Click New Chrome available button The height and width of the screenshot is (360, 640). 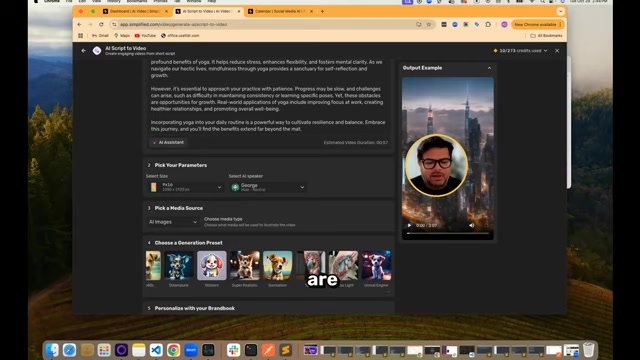click(537, 24)
